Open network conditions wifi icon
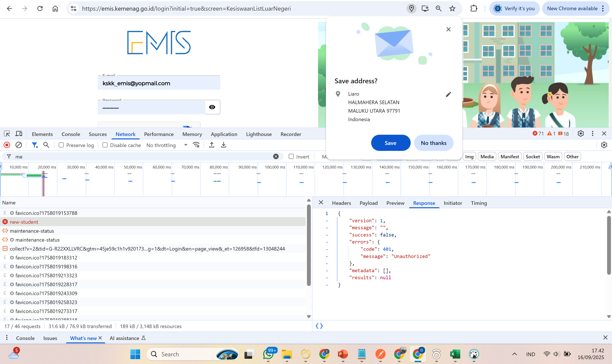 coord(196,145)
